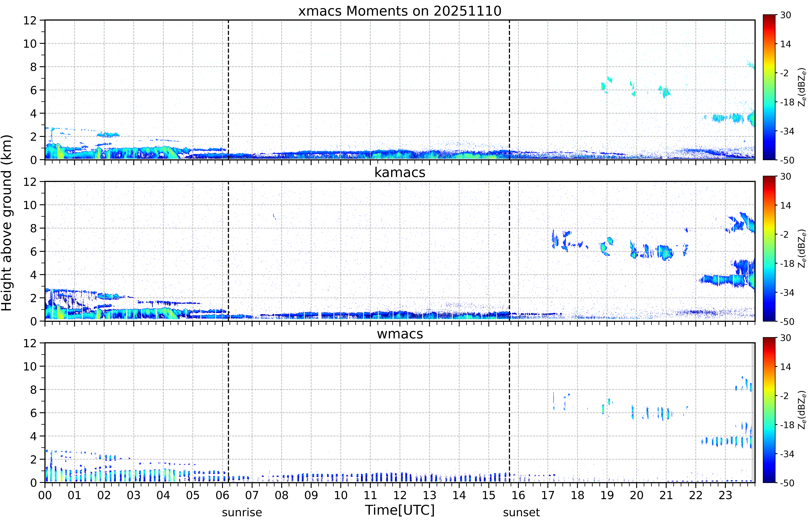Click the '-18' tick on kamacs colorbar

click(787, 263)
